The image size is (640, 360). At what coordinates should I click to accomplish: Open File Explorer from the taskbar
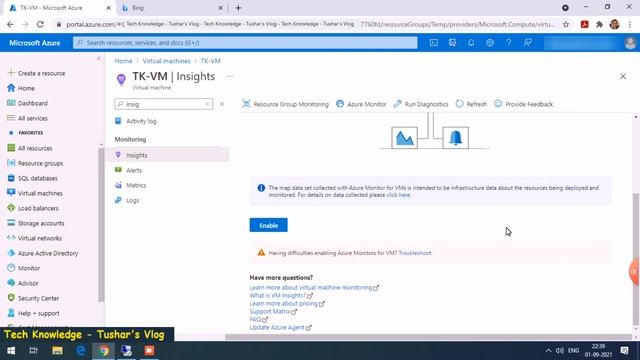[x=57, y=351]
